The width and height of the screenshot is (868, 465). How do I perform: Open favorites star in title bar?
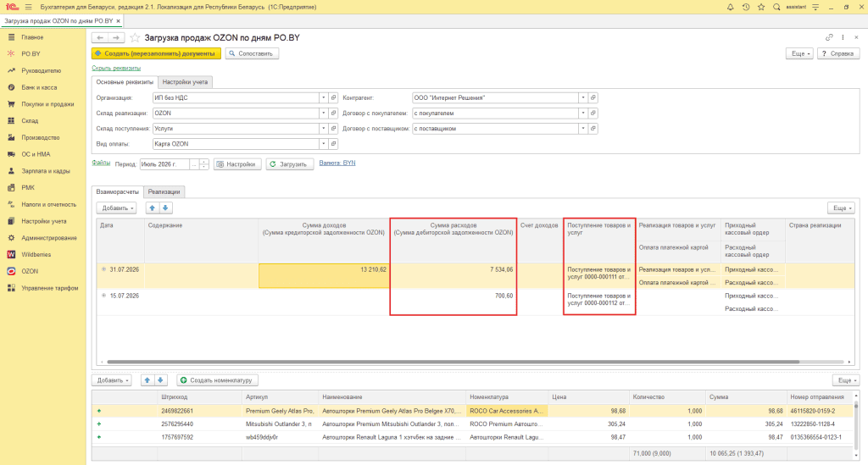(761, 7)
